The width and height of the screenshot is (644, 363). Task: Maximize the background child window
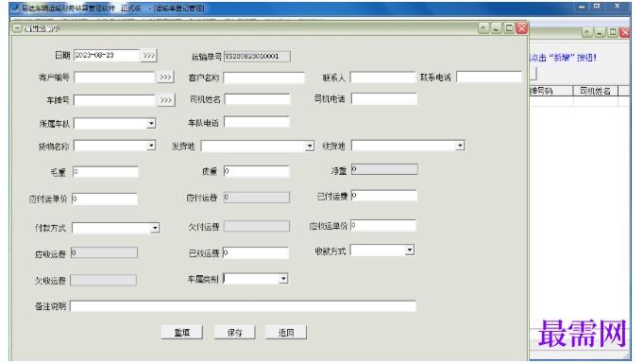(613, 32)
